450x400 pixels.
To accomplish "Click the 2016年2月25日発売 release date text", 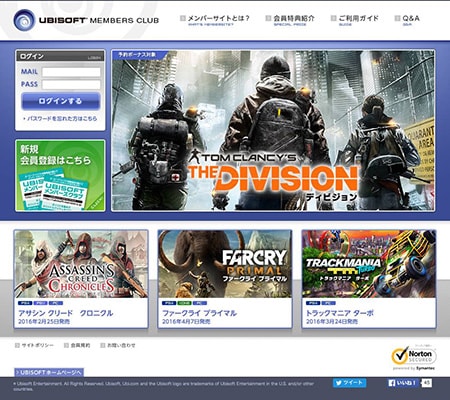I will [x=44, y=322].
